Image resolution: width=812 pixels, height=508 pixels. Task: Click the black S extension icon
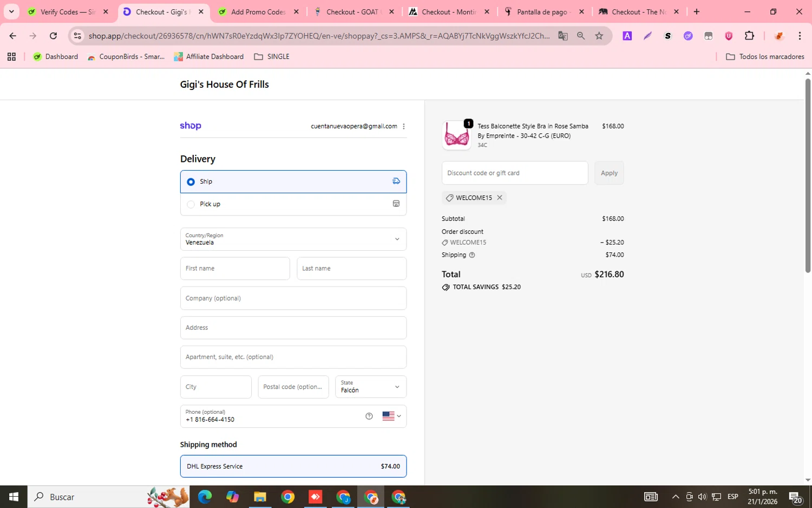(x=668, y=36)
